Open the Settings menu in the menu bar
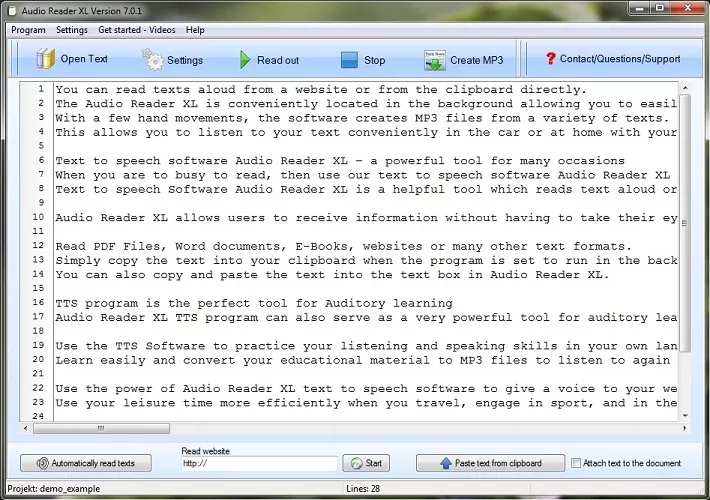The height and width of the screenshot is (500, 710). pos(72,30)
